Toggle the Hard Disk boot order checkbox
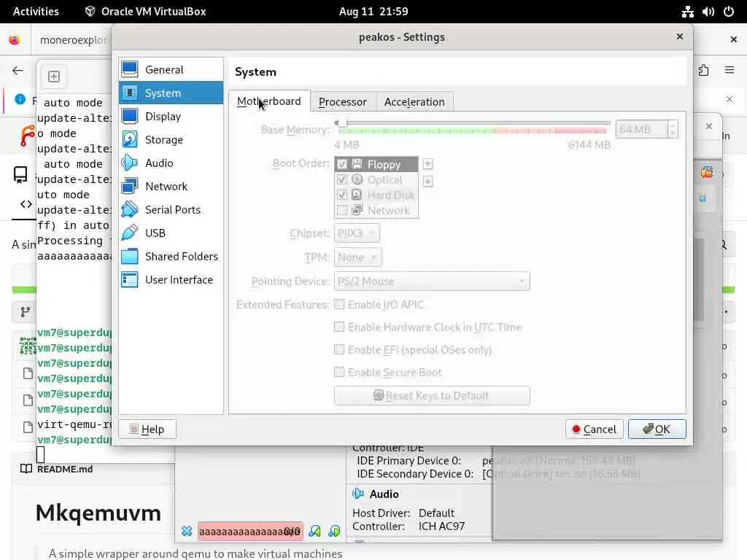 click(341, 195)
